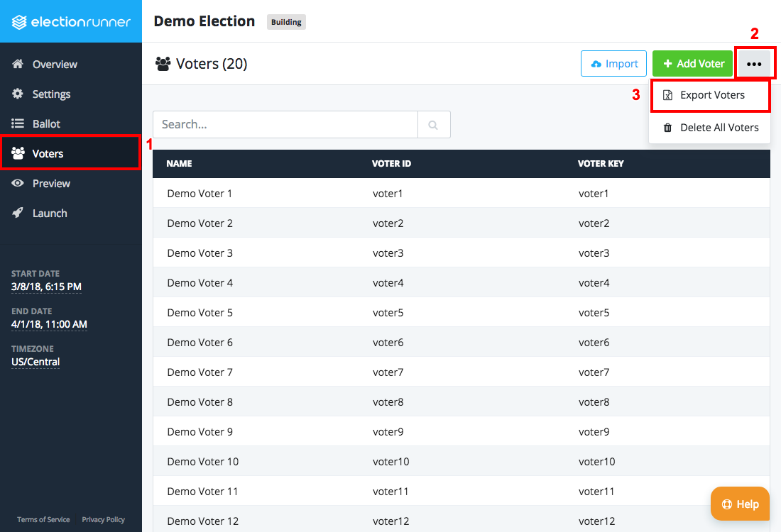
Task: Change the End Date value
Action: [x=49, y=325]
